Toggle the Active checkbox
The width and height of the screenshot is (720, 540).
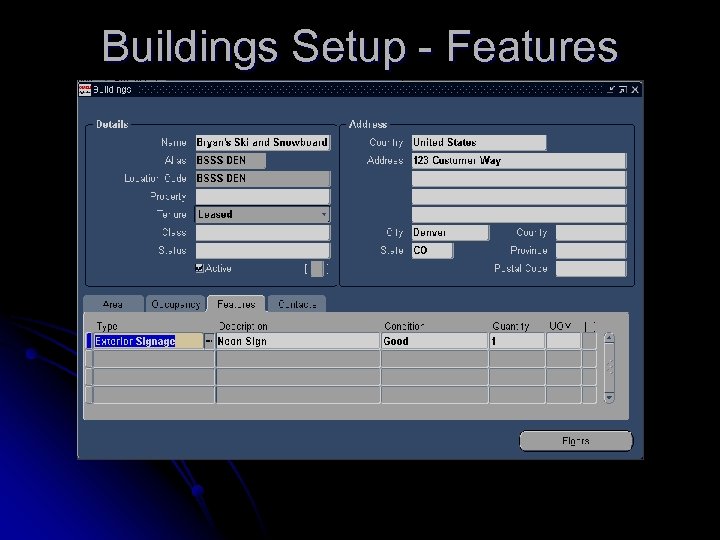[199, 268]
